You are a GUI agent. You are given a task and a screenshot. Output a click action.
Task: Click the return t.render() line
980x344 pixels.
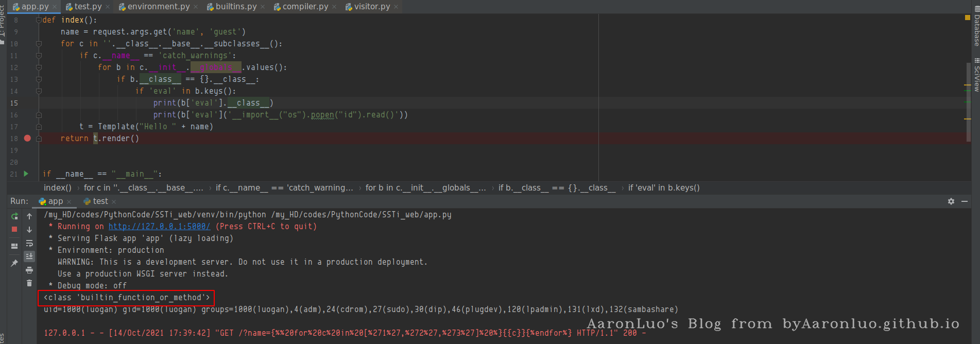100,139
